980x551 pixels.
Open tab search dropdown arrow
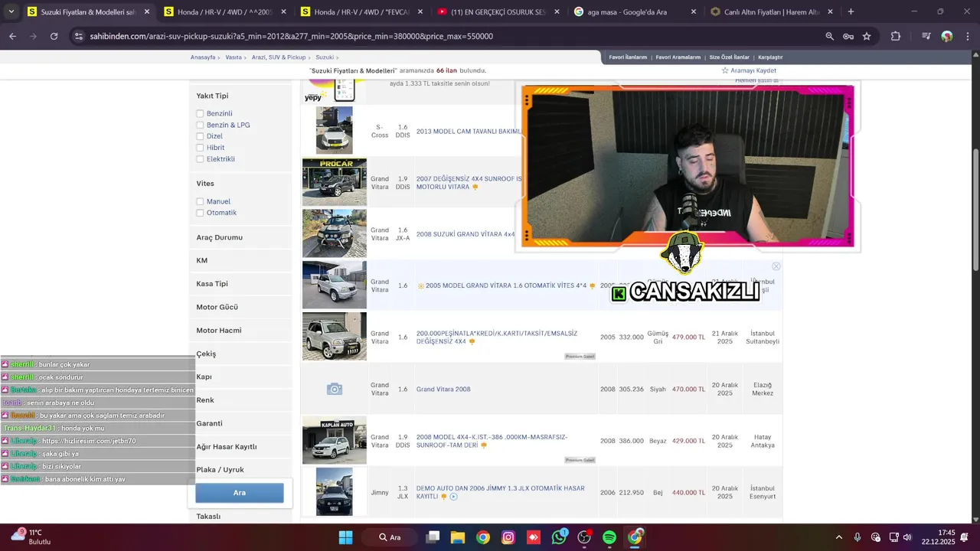11,11
